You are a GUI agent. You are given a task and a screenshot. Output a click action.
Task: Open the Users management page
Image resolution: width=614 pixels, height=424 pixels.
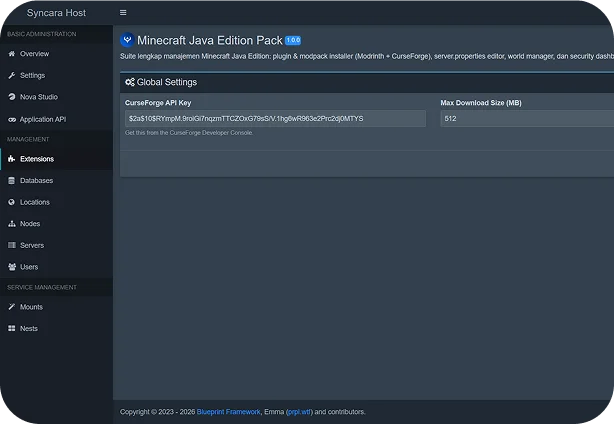(56, 267)
